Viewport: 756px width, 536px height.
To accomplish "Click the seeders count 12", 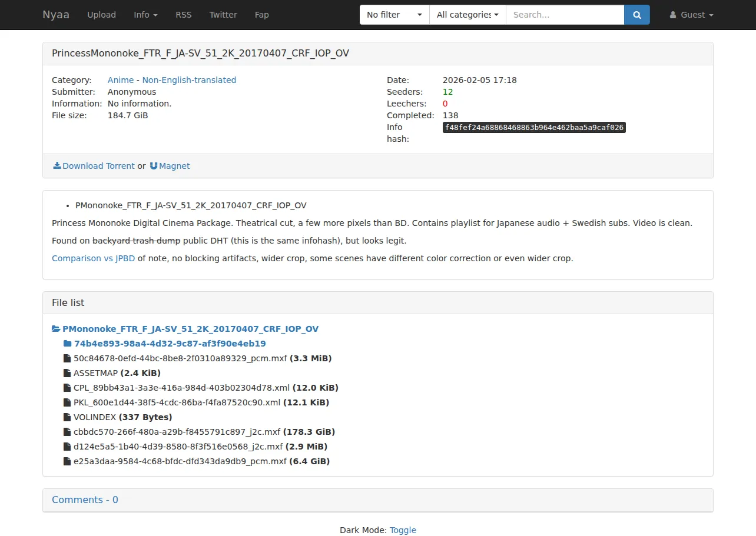I will point(448,92).
